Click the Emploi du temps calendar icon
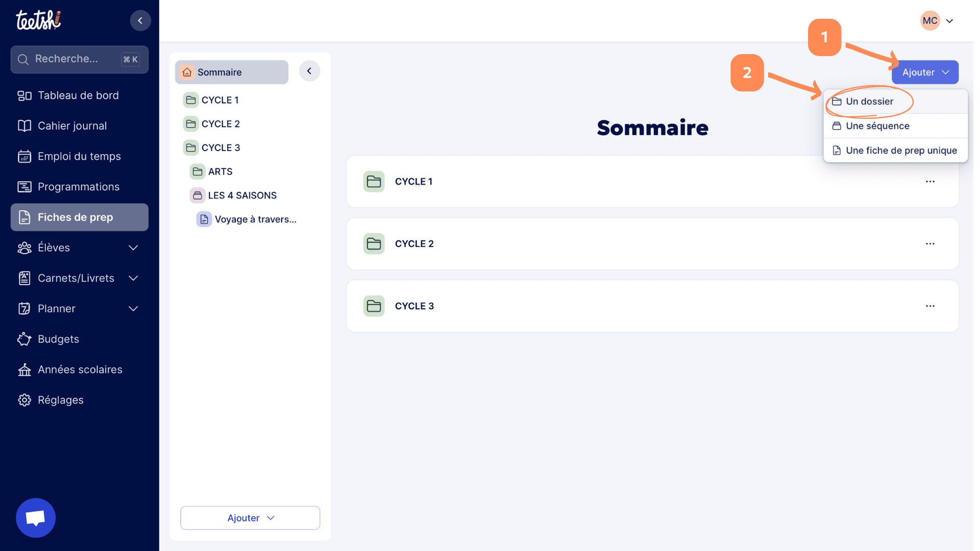 tap(24, 157)
